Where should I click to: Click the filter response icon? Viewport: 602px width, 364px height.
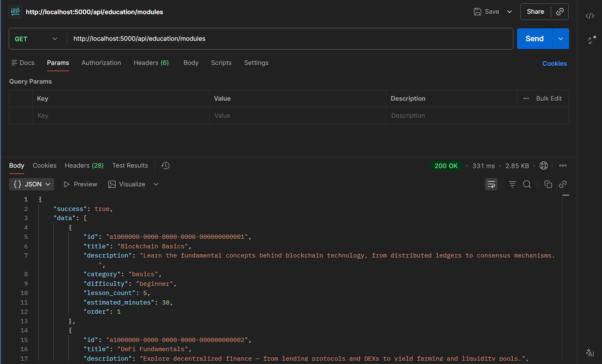coord(512,184)
